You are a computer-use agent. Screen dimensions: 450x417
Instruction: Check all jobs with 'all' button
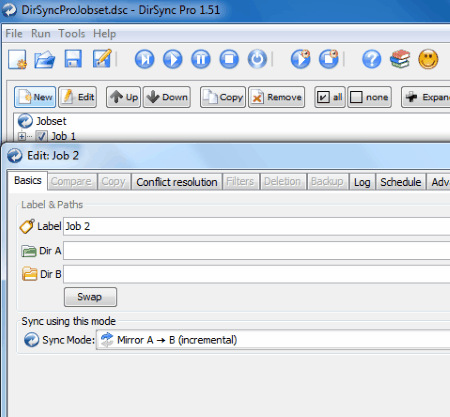330,97
